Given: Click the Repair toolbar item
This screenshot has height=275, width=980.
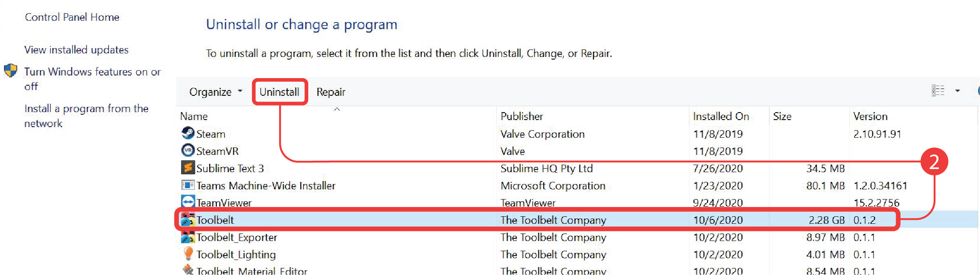Looking at the screenshot, I should coord(330,92).
